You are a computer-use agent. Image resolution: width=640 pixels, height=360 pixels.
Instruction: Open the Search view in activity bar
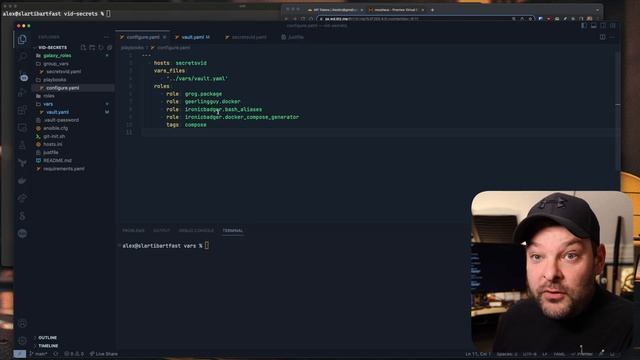point(22,57)
